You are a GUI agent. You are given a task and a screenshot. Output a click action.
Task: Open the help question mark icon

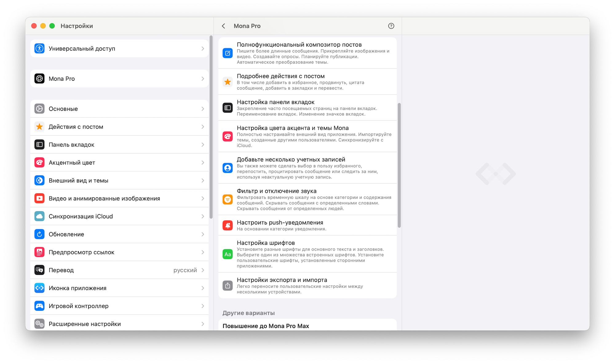[391, 26]
